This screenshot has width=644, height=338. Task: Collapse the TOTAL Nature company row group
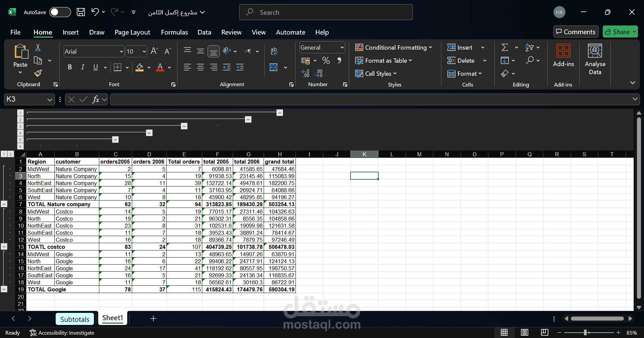point(4,204)
